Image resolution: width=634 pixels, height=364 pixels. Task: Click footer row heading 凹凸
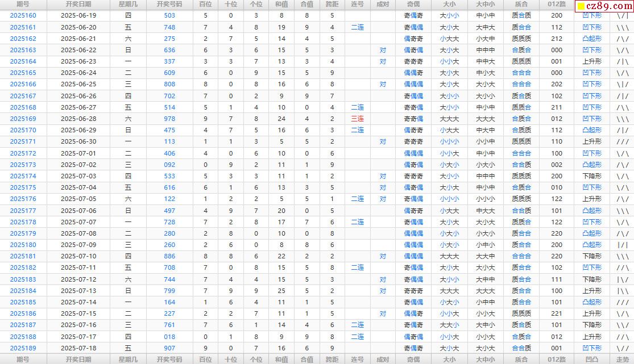[592, 359]
